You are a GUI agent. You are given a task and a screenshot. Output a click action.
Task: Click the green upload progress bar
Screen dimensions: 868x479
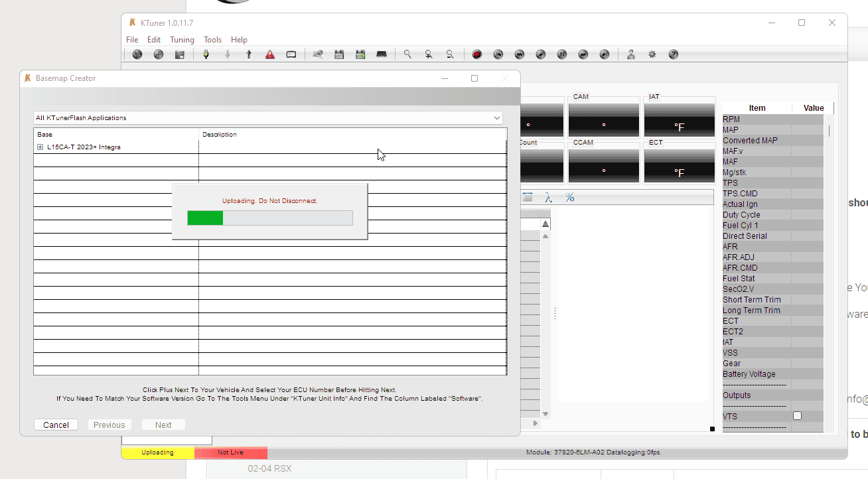click(204, 218)
